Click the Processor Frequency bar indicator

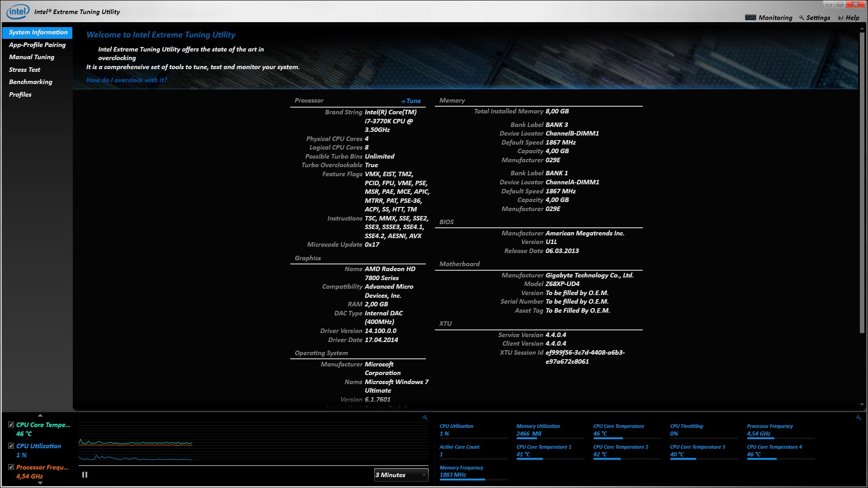coord(781,438)
